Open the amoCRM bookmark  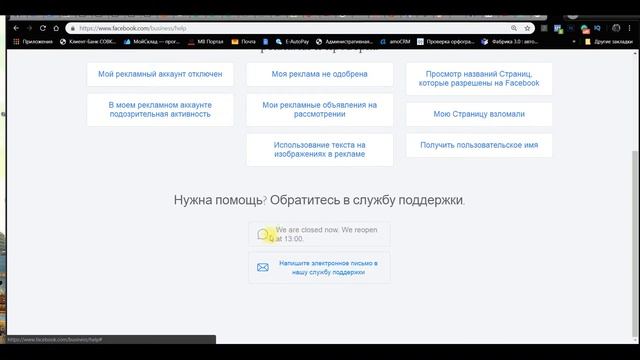395,42
